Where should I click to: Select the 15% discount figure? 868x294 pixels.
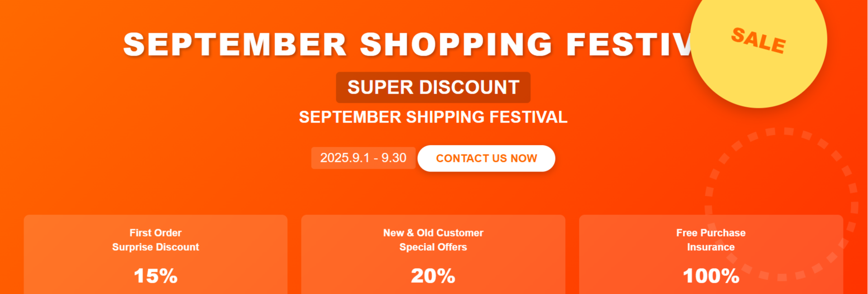click(x=156, y=276)
